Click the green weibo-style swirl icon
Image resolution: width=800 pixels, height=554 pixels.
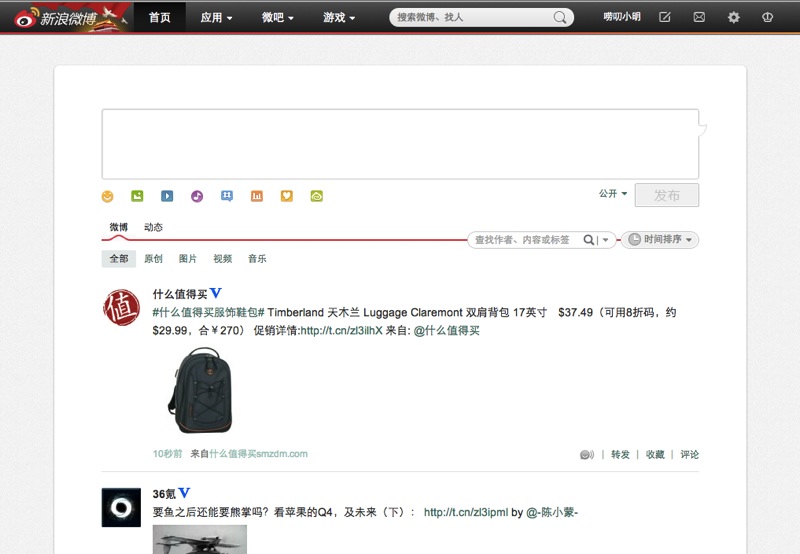316,196
